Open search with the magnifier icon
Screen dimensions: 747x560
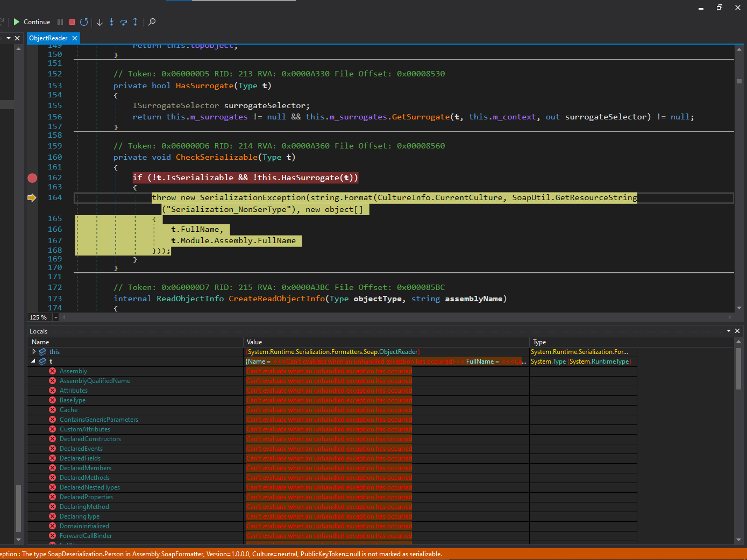pyautogui.click(x=152, y=22)
